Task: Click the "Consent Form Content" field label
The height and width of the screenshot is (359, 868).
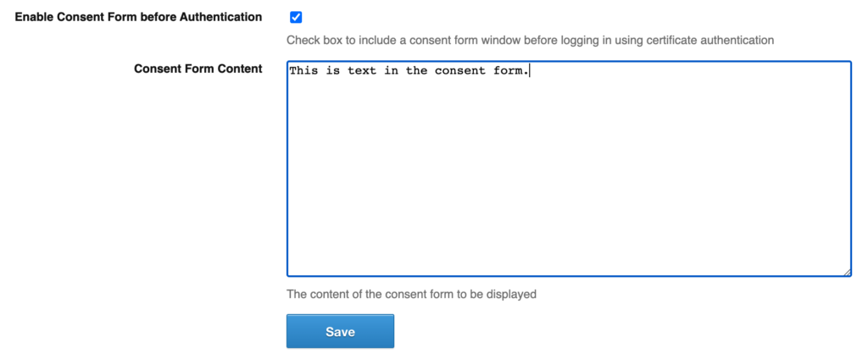Action: coord(198,69)
